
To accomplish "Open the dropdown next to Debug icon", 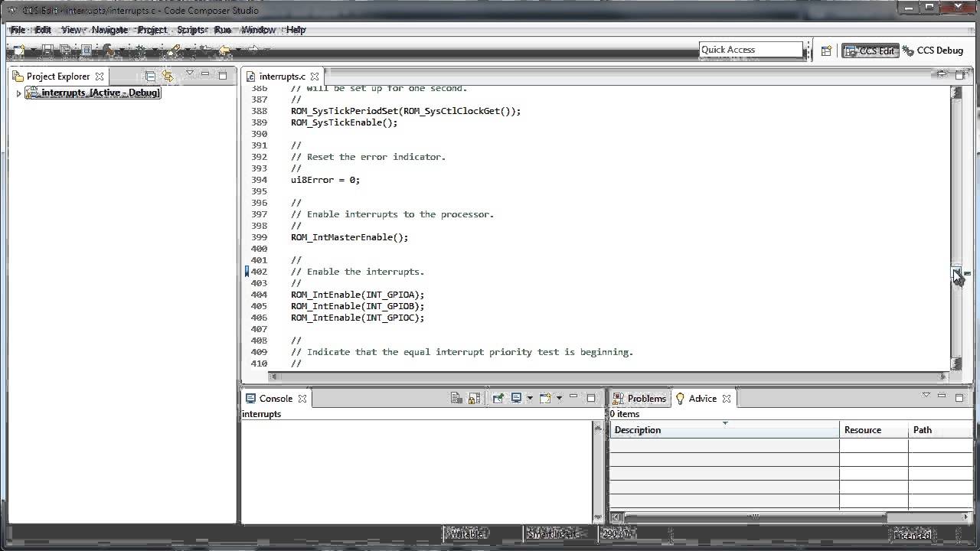I will [155, 50].
